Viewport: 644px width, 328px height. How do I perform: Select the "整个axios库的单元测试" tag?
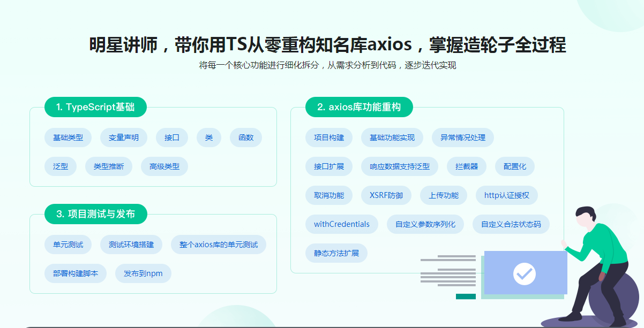coord(219,245)
